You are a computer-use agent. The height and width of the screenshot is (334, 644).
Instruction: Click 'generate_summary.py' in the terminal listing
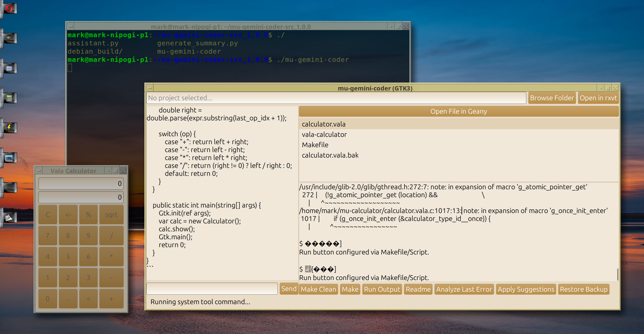(197, 43)
